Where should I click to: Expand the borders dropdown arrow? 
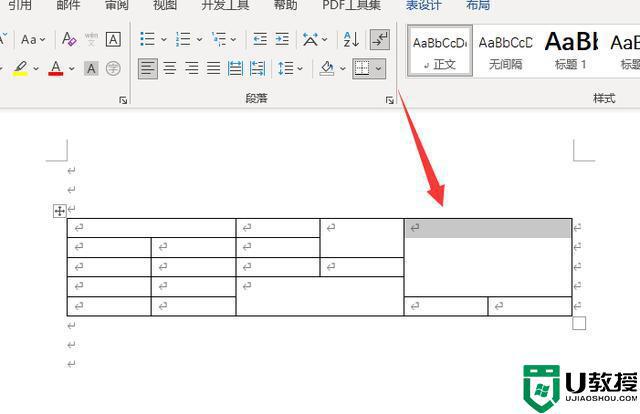379,69
